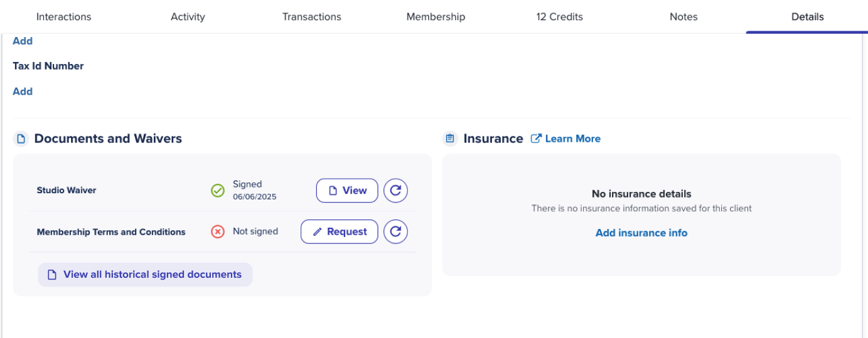868x338 pixels.
Task: Refresh the Studio Waiver document
Action: point(395,191)
